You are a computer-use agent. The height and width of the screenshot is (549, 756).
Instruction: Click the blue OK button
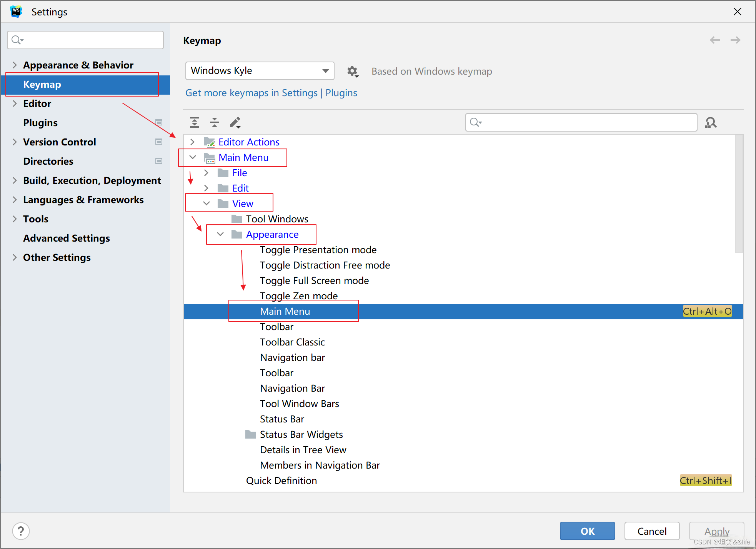587,531
